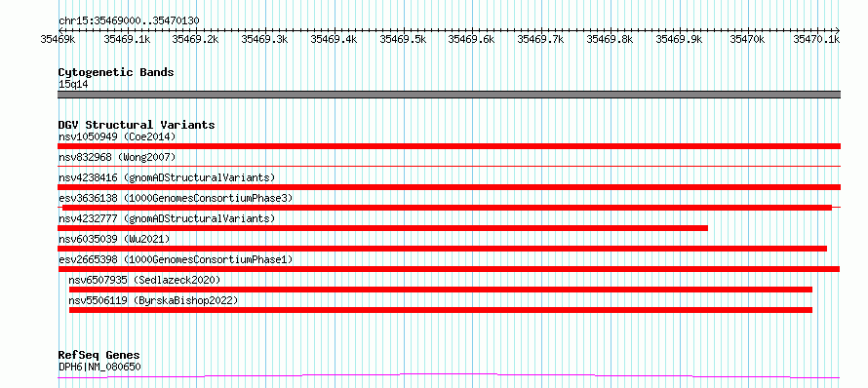Click the 35470.1k ruler tick label

[x=816, y=39]
